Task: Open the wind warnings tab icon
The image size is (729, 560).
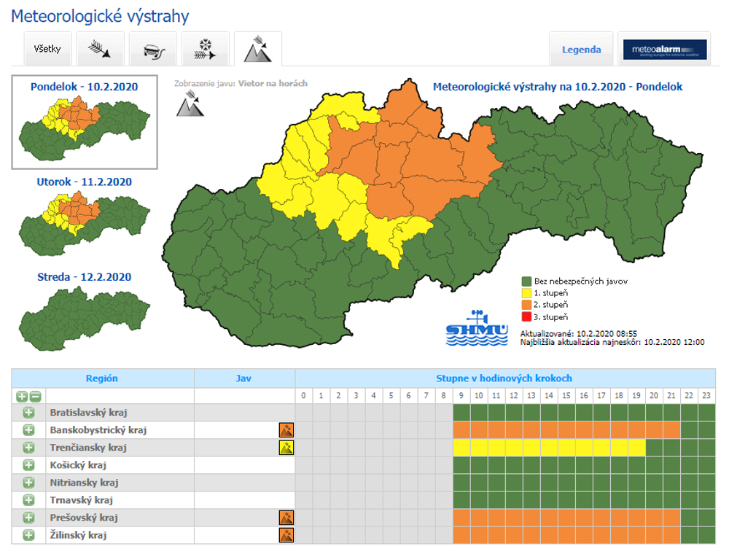Action: [x=99, y=50]
